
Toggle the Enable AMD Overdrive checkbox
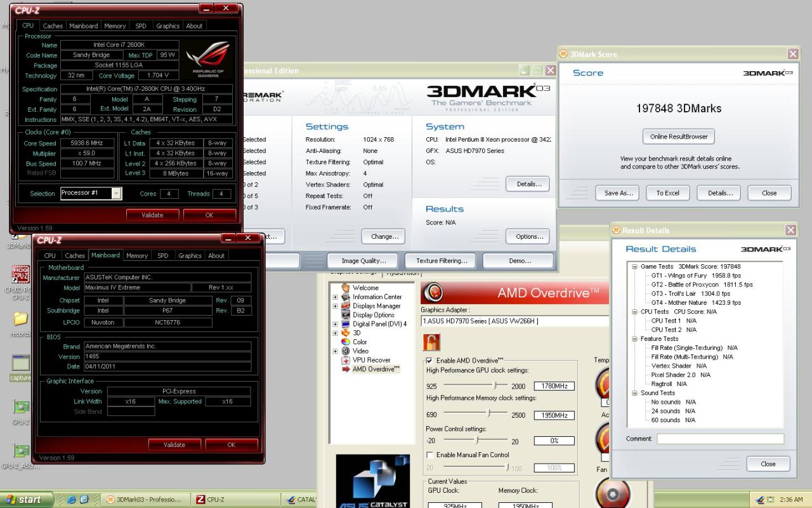[429, 360]
